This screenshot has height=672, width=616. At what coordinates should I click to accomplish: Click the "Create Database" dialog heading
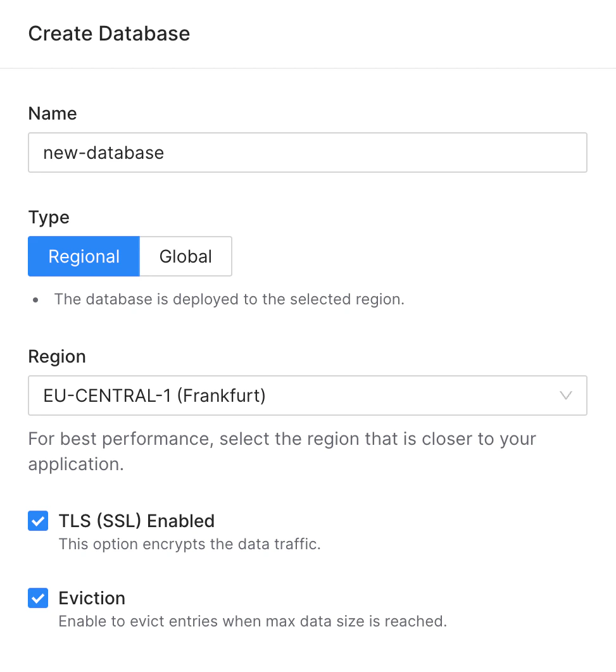point(109,34)
